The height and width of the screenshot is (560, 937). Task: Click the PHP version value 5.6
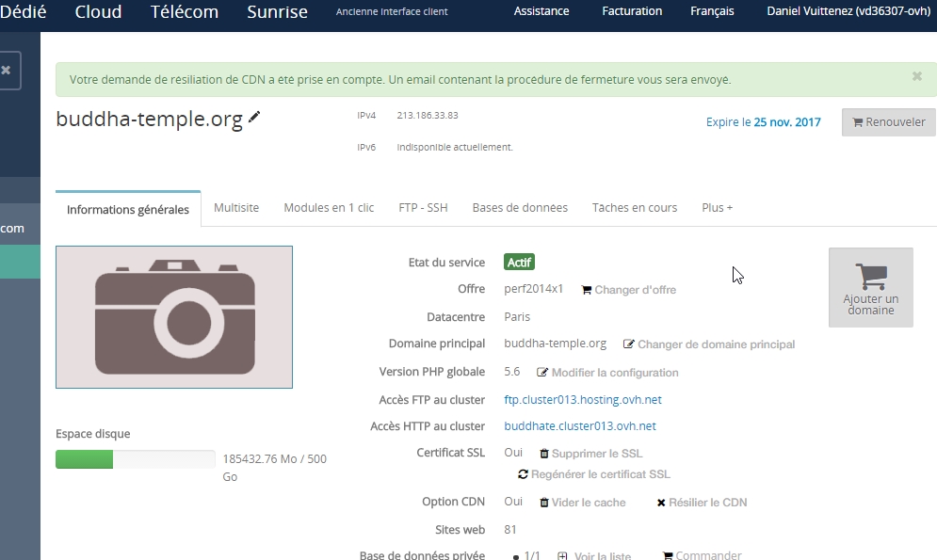[511, 372]
